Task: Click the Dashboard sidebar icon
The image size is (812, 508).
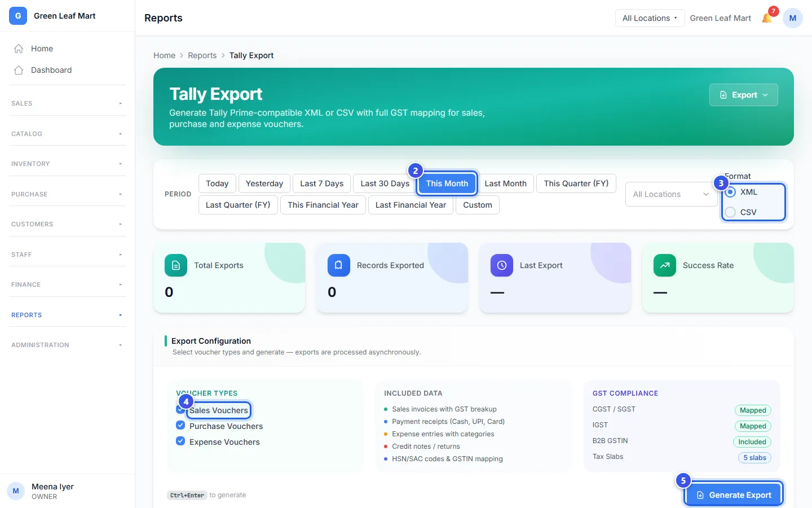Action: [19, 70]
